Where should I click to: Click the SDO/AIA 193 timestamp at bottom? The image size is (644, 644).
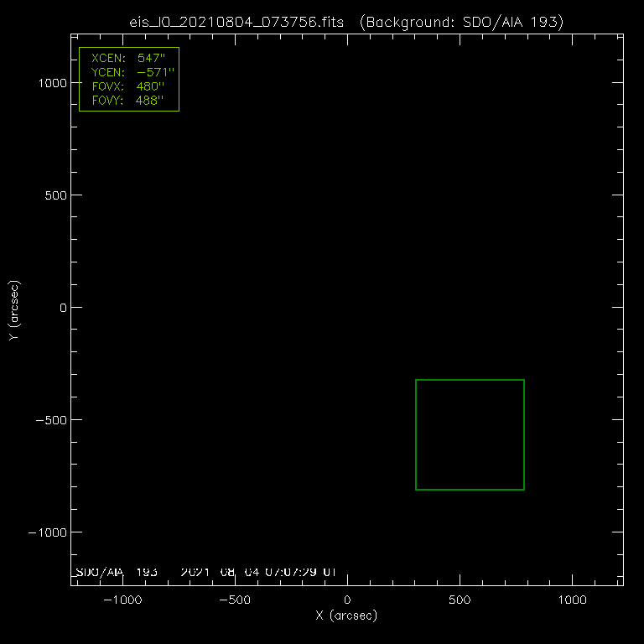click(x=205, y=572)
